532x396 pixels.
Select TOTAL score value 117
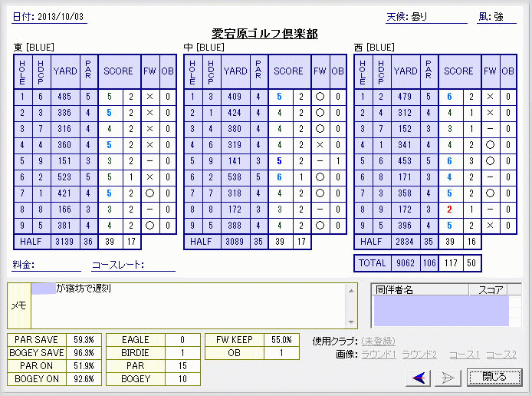point(451,263)
